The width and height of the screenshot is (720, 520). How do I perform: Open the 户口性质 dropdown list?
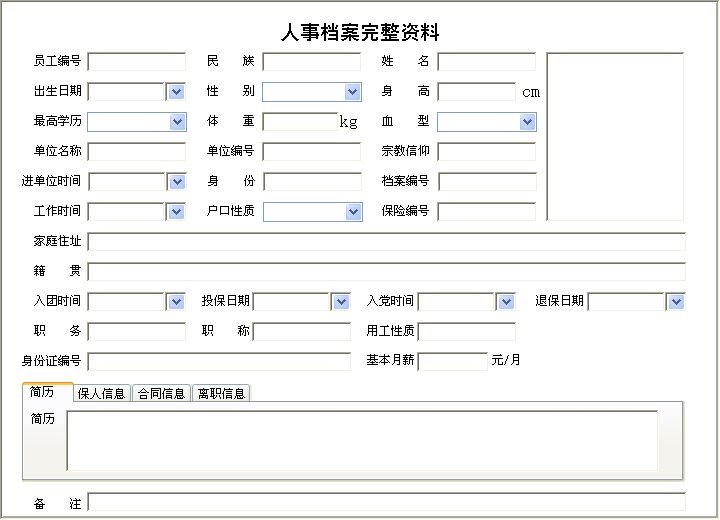click(352, 212)
